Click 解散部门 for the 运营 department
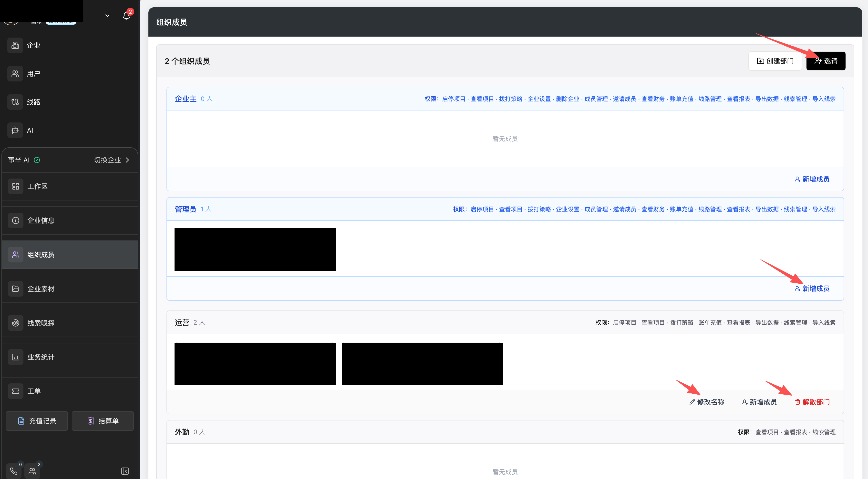Image resolution: width=868 pixels, height=479 pixels. pyautogui.click(x=812, y=402)
